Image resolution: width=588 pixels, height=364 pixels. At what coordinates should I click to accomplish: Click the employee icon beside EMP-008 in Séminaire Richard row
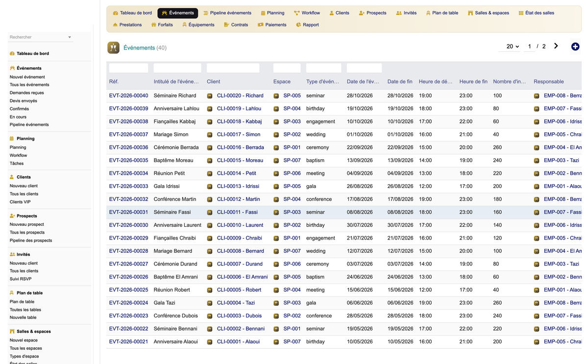click(537, 96)
